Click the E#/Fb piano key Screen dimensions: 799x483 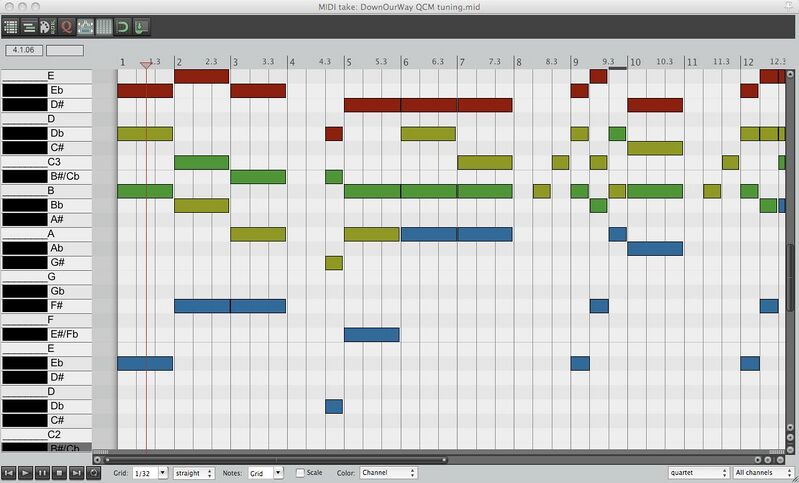(46, 334)
